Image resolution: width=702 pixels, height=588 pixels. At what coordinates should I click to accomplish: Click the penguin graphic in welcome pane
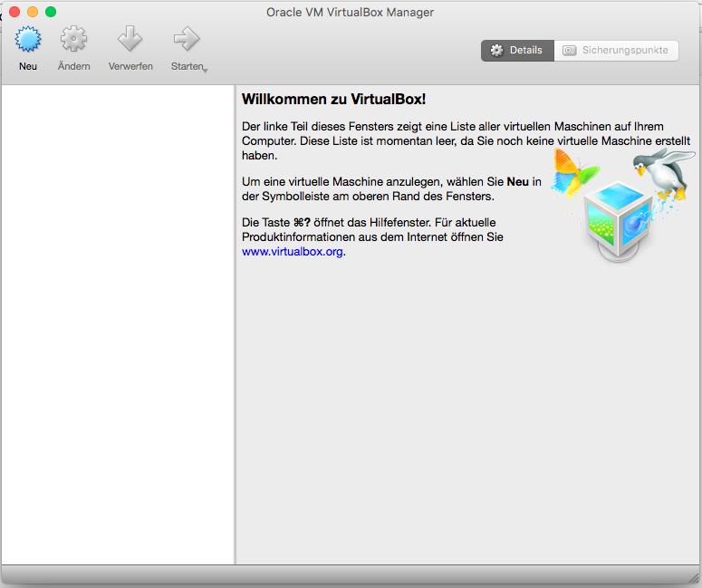point(661,175)
